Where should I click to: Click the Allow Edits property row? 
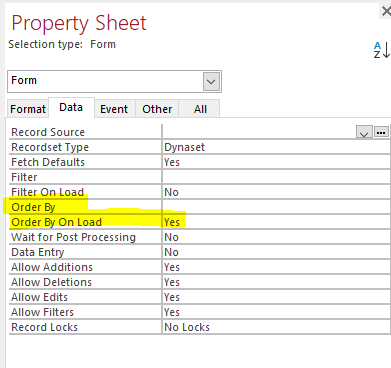point(199,297)
